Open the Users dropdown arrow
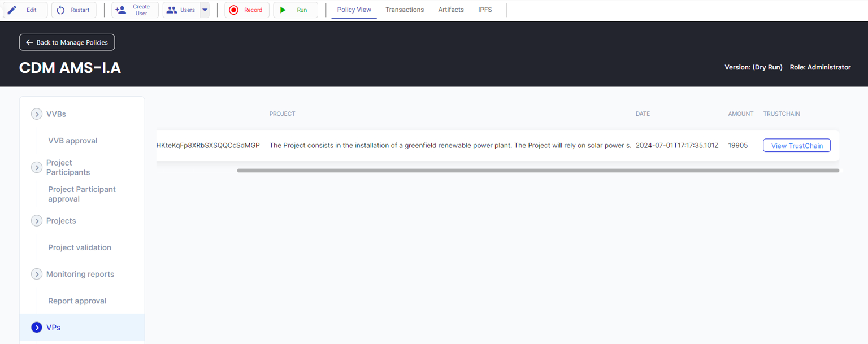Image resolution: width=868 pixels, height=344 pixels. point(205,10)
